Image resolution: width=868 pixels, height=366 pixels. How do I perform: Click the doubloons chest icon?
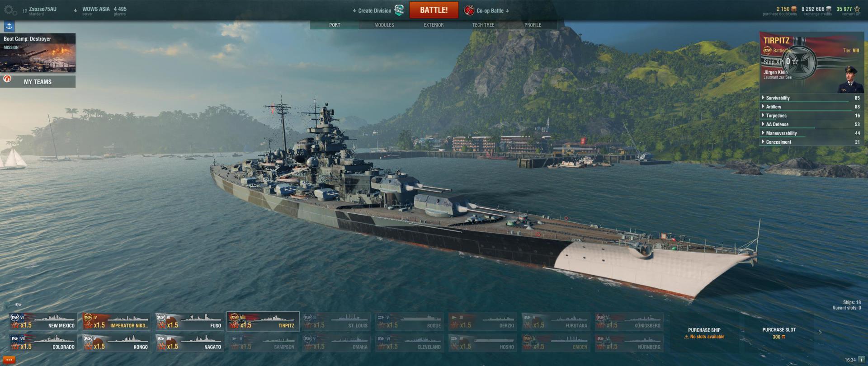[x=794, y=9]
